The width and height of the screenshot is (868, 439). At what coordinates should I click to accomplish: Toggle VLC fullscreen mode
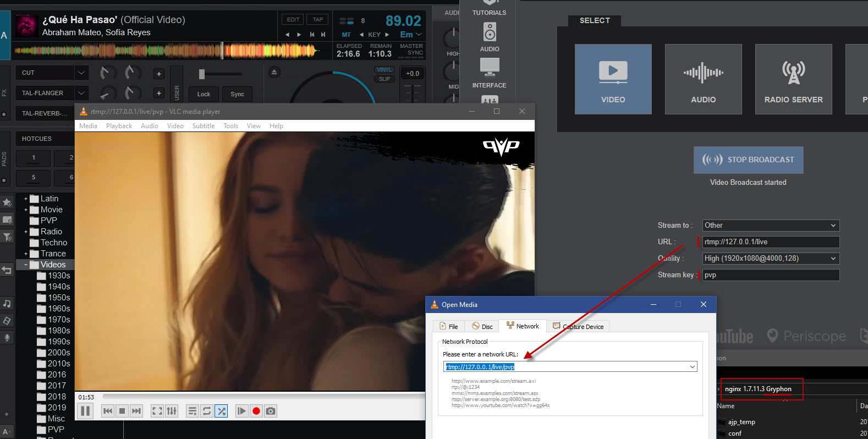[x=157, y=411]
